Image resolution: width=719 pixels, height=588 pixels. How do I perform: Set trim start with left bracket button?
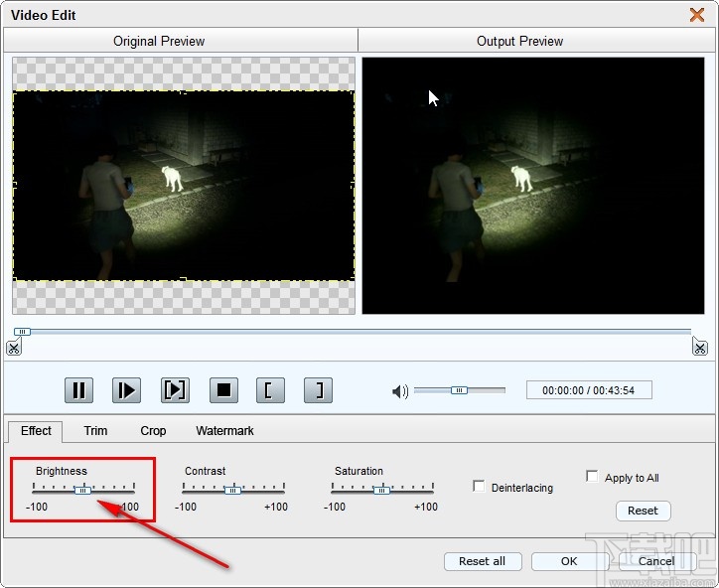tap(270, 390)
